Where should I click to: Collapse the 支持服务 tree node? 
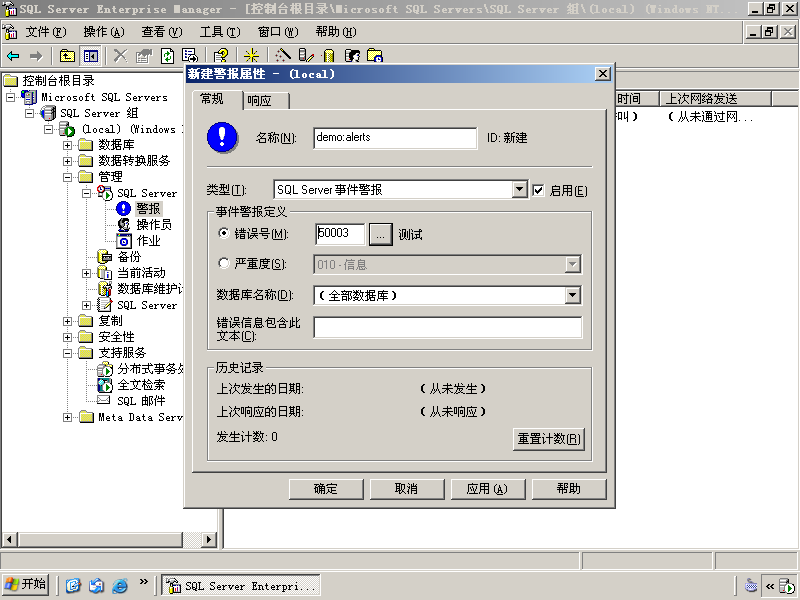click(x=67, y=353)
